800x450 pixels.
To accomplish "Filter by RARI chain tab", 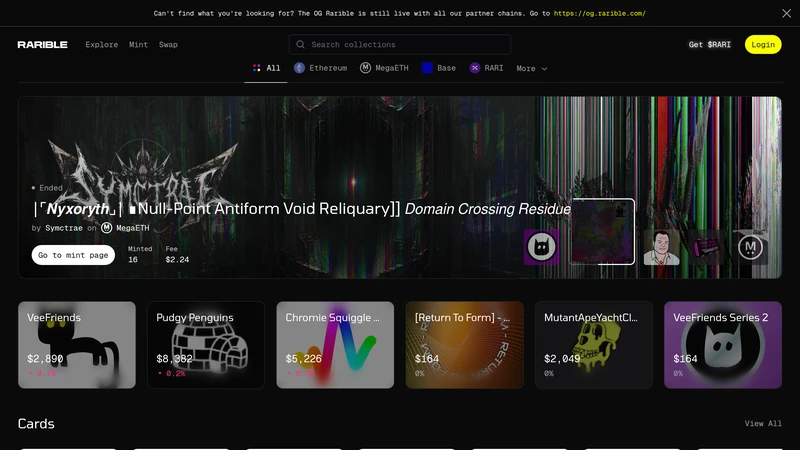I will [486, 68].
